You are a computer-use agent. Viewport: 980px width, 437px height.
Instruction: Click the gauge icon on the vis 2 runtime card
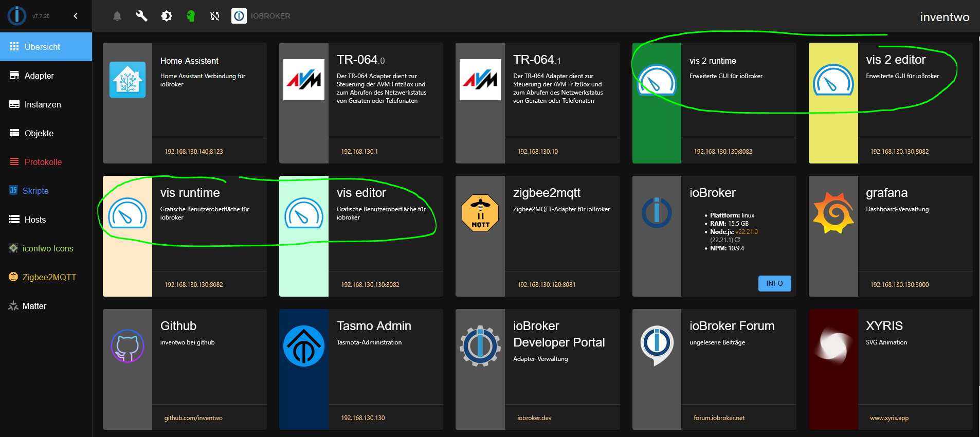(x=657, y=80)
